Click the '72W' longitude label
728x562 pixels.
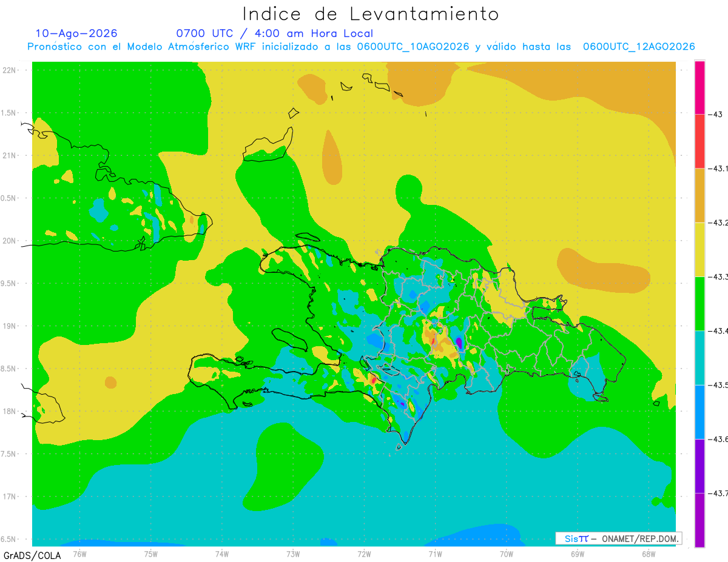pyautogui.click(x=364, y=554)
